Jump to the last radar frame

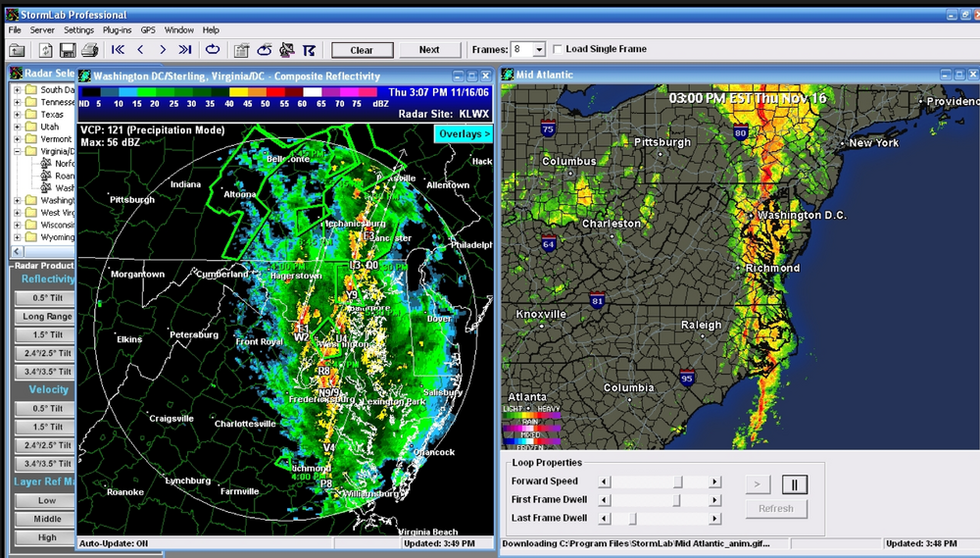coord(185,50)
